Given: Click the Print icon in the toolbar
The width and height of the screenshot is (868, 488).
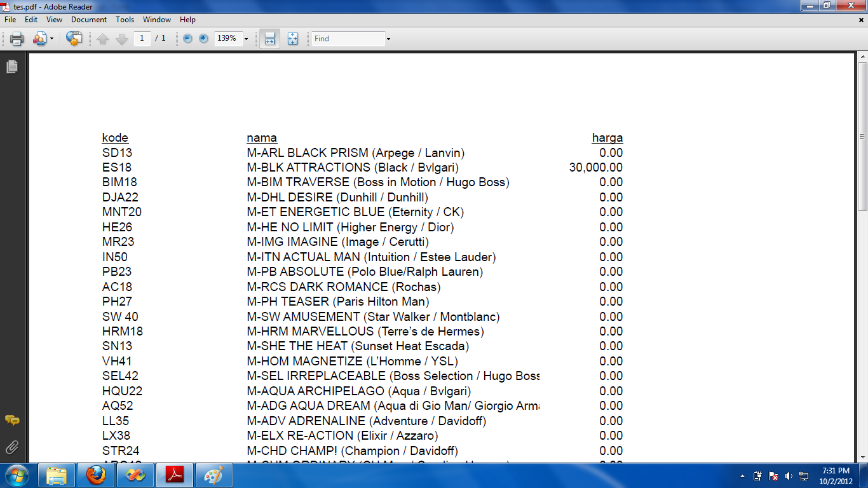Looking at the screenshot, I should pos(17,39).
